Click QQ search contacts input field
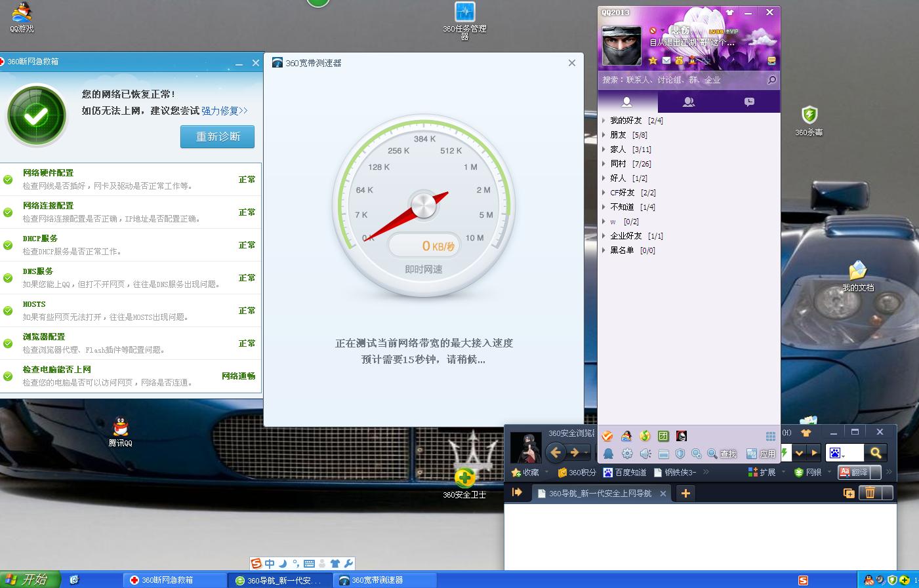 (682, 80)
